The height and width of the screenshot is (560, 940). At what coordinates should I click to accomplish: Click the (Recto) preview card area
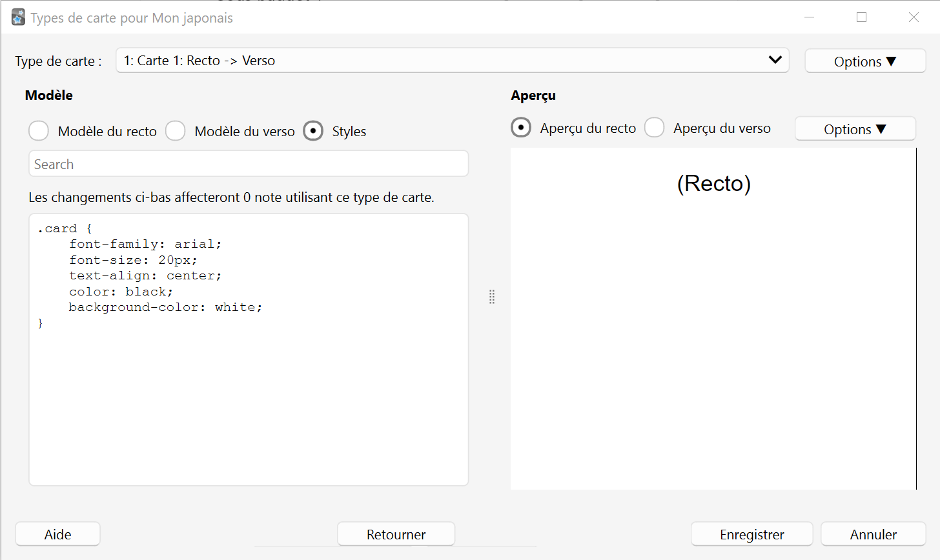pos(713,319)
